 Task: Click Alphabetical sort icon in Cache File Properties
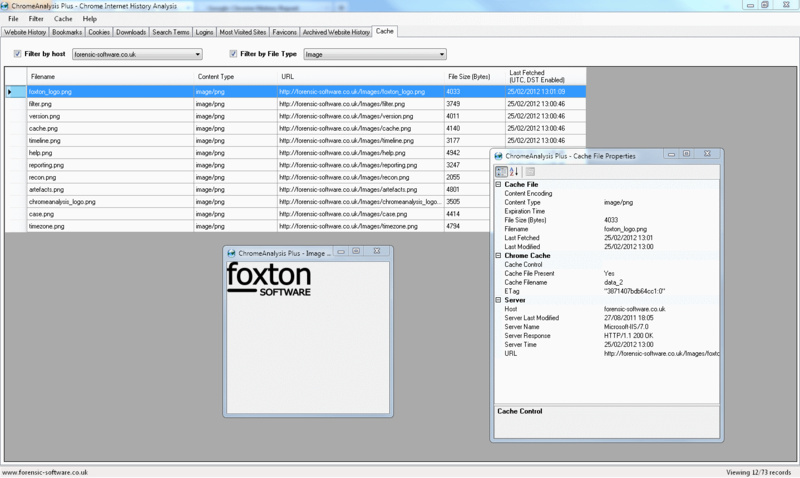pyautogui.click(x=514, y=172)
